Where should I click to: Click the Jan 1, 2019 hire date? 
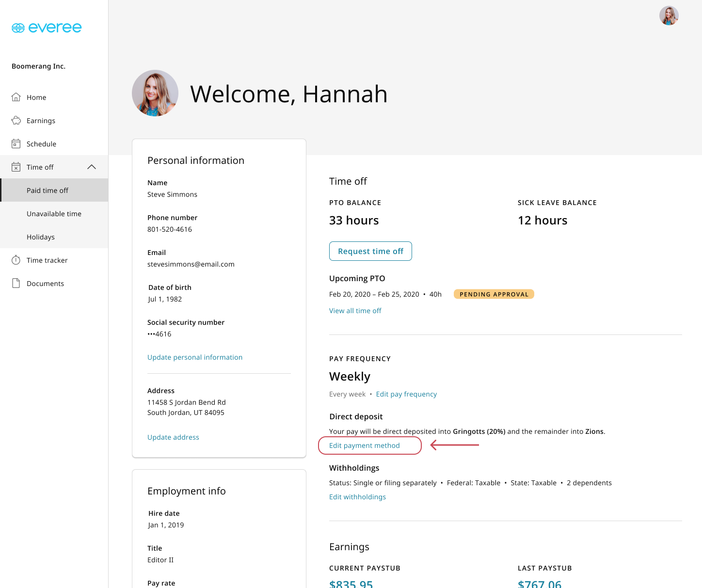tap(166, 525)
